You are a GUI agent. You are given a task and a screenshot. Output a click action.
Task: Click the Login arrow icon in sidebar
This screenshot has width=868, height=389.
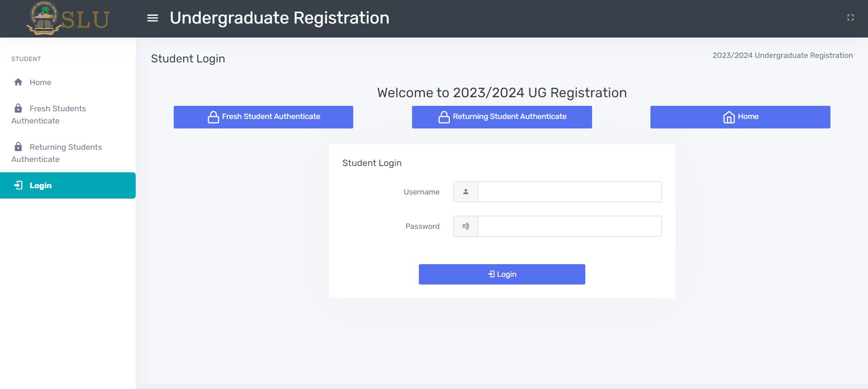[x=18, y=185]
